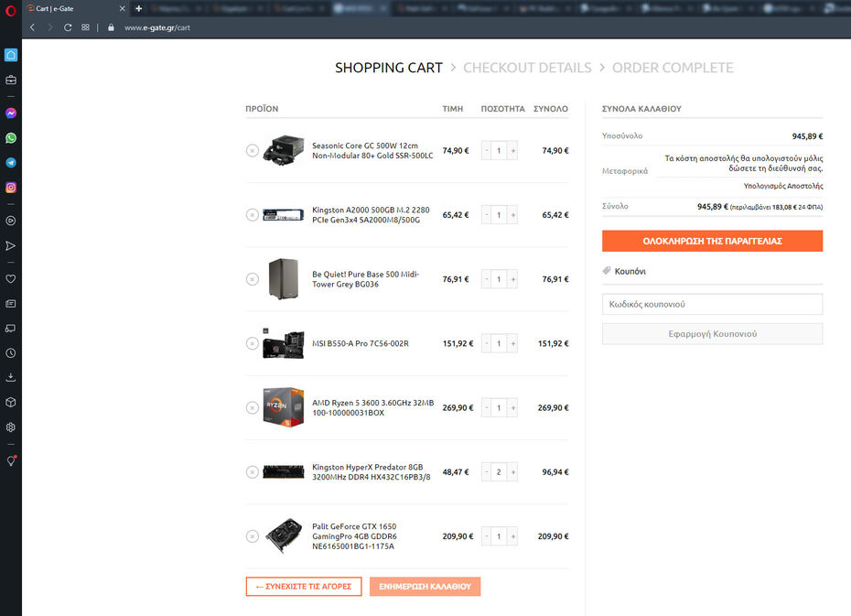Remove AMD Ryzen 5 3600 from cart
The height and width of the screenshot is (616, 851).
coord(253,407)
